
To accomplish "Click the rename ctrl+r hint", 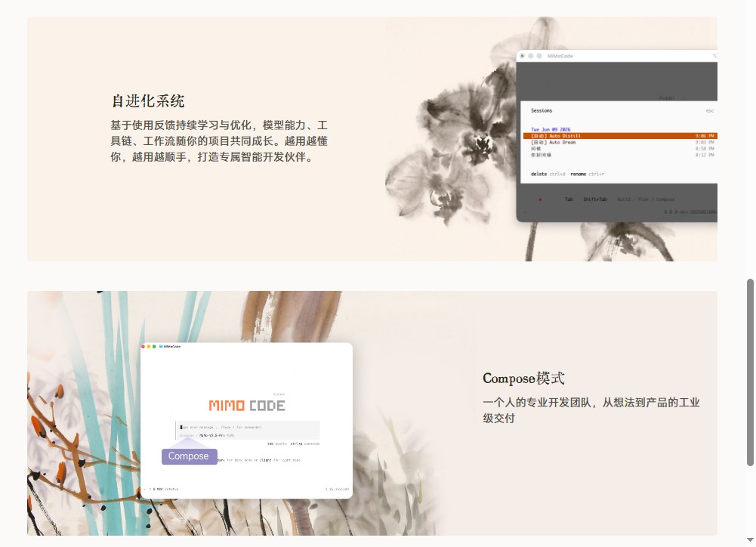I will (588, 174).
